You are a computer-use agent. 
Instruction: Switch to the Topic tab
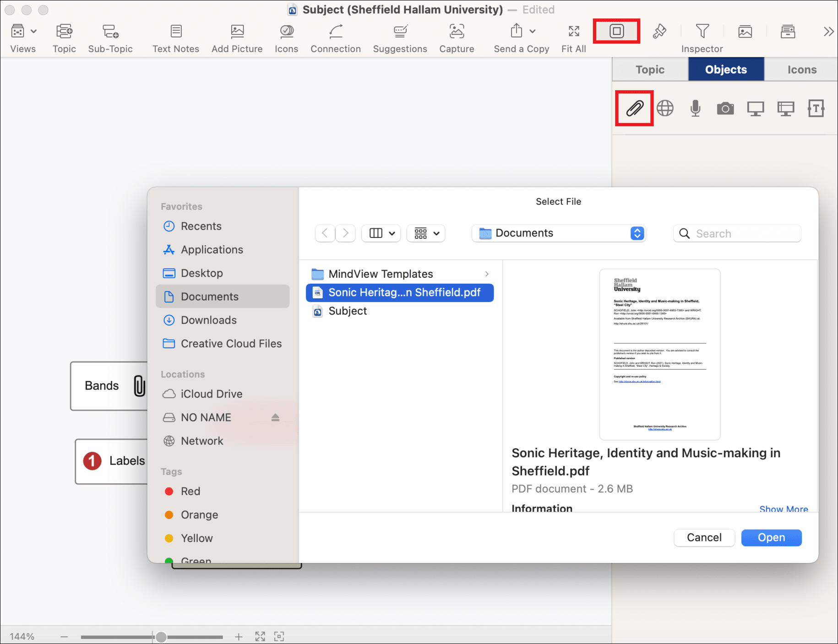pyautogui.click(x=650, y=70)
